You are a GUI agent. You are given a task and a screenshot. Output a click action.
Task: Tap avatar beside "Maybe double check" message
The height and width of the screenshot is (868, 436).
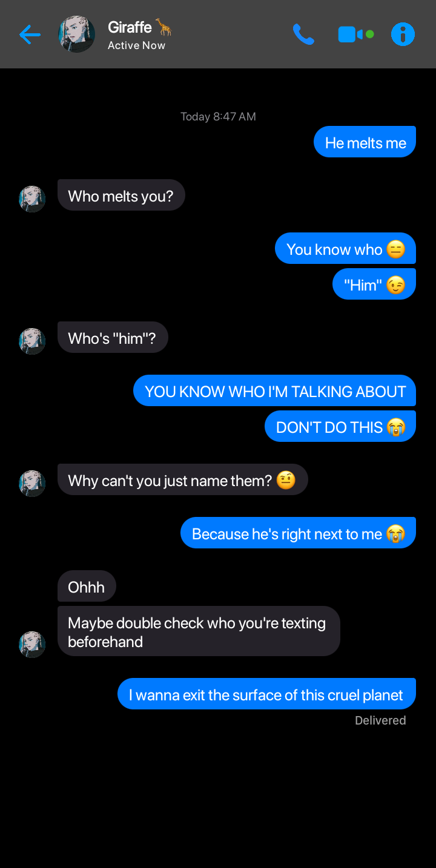(x=32, y=644)
